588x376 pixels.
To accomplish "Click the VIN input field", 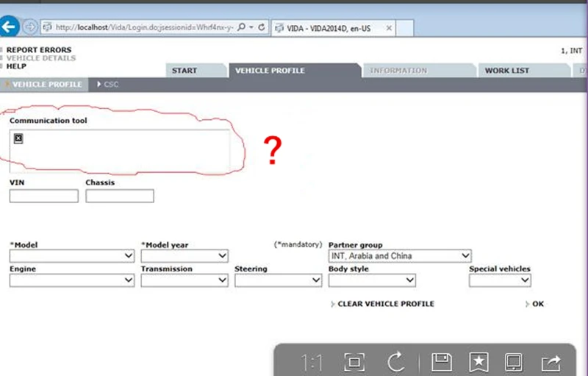I will (44, 196).
